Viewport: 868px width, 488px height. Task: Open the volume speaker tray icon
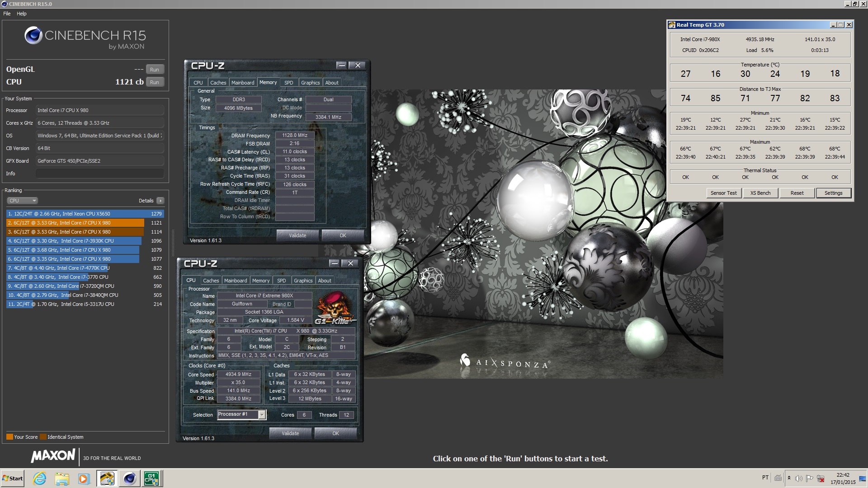799,478
